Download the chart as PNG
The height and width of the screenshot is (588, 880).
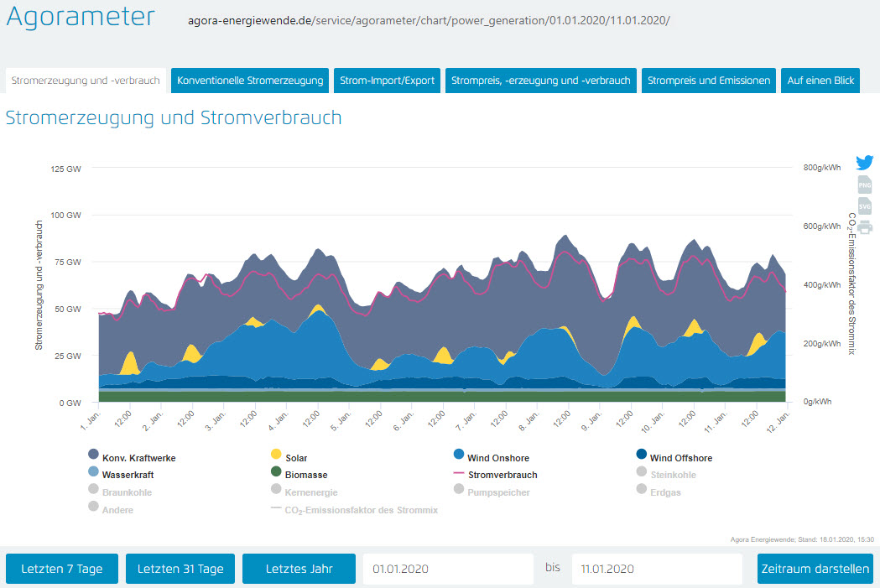(864, 185)
